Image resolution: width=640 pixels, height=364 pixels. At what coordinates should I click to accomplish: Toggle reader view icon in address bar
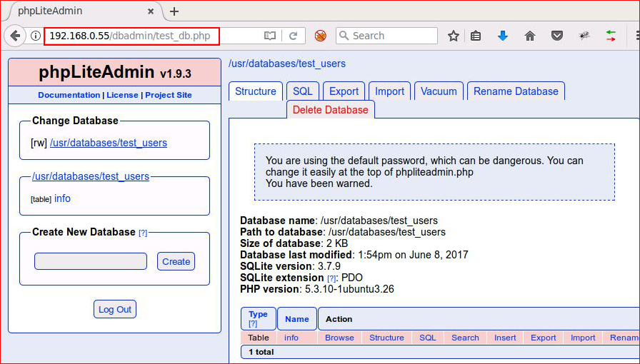[x=270, y=36]
